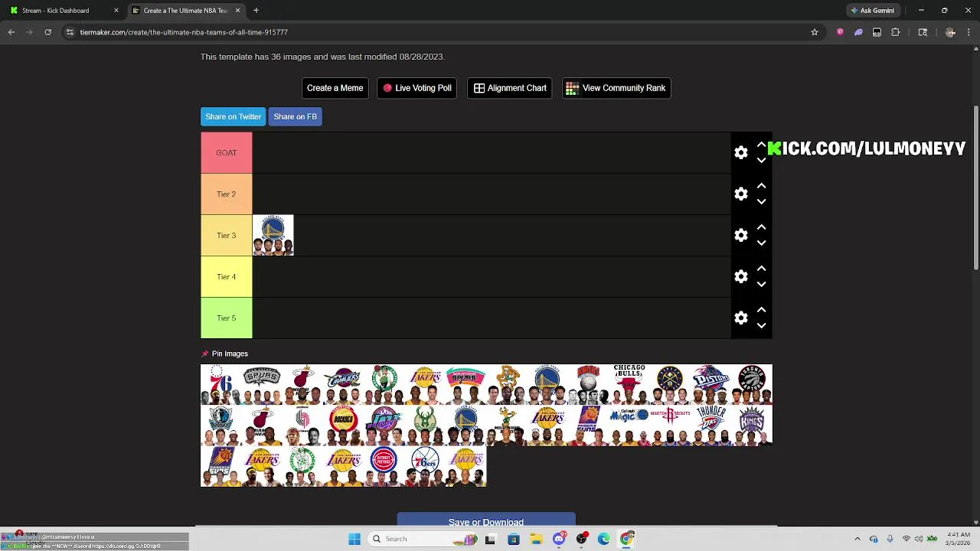Move Tier 2 row up with arrow
The image size is (980, 551).
coord(761,186)
